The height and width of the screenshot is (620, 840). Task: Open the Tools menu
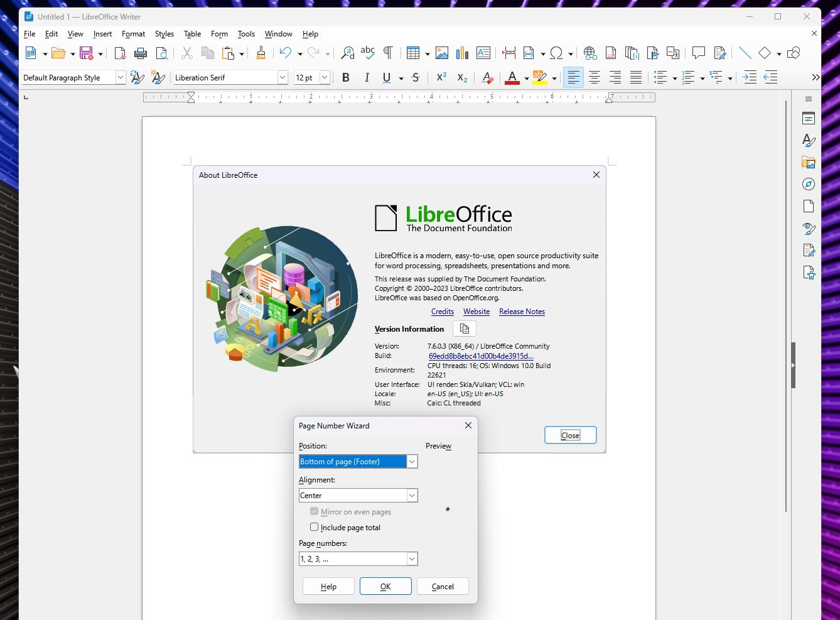pos(246,34)
